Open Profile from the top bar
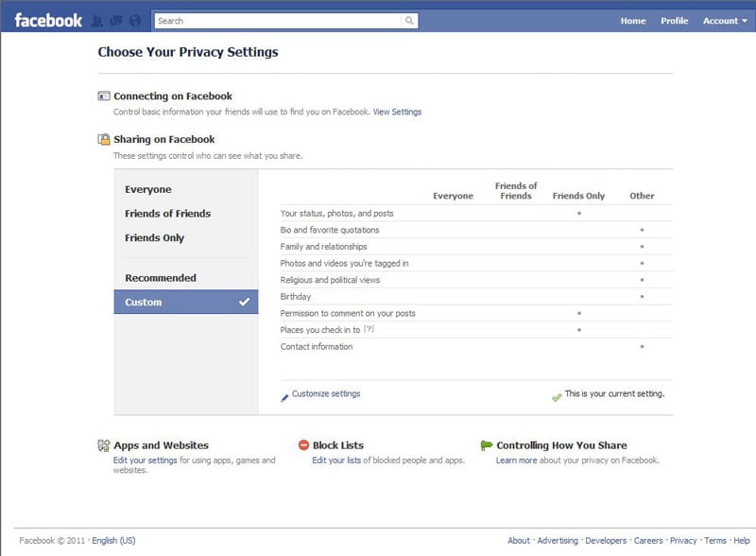The image size is (756, 556). (x=674, y=21)
